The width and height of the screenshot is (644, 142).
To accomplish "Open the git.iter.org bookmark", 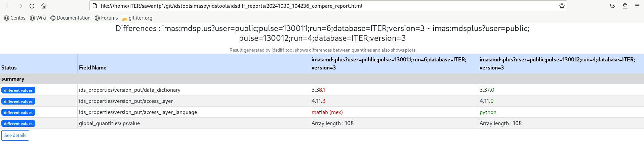I will point(137,18).
